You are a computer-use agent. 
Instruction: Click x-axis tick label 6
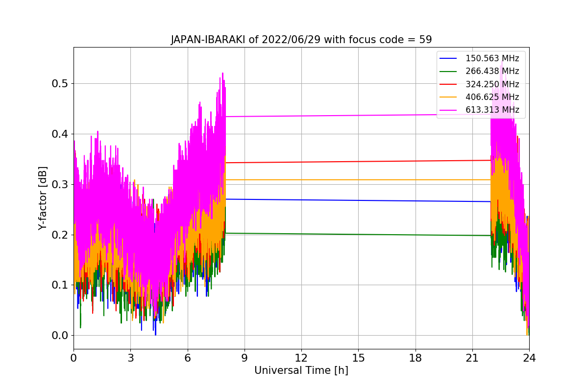point(187,358)
